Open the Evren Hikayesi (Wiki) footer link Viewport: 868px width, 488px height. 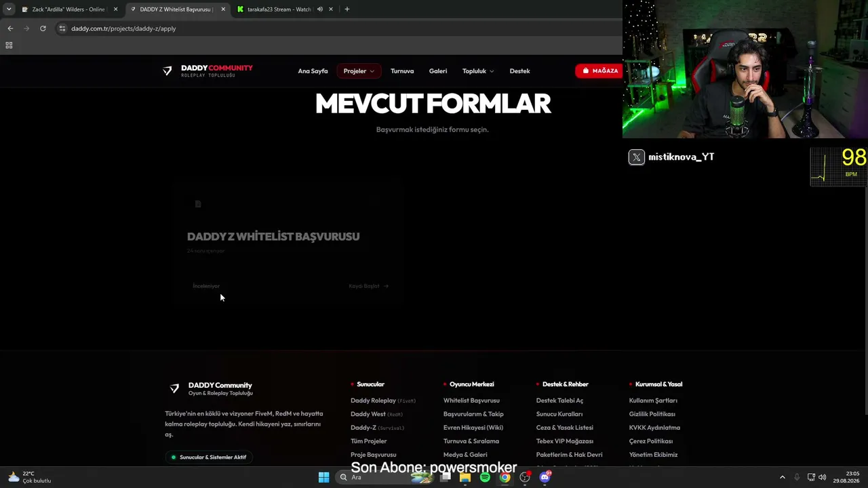coord(473,428)
